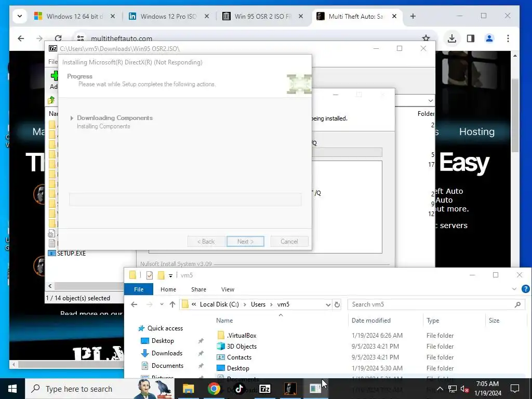This screenshot has width=532, height=399.
Task: Refresh the Explorer folder view
Action: (337, 304)
